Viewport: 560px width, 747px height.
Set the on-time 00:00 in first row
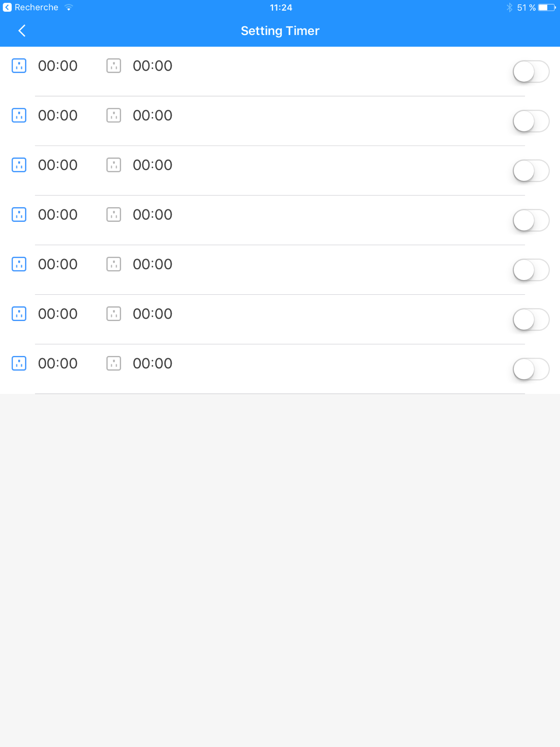pyautogui.click(x=58, y=66)
